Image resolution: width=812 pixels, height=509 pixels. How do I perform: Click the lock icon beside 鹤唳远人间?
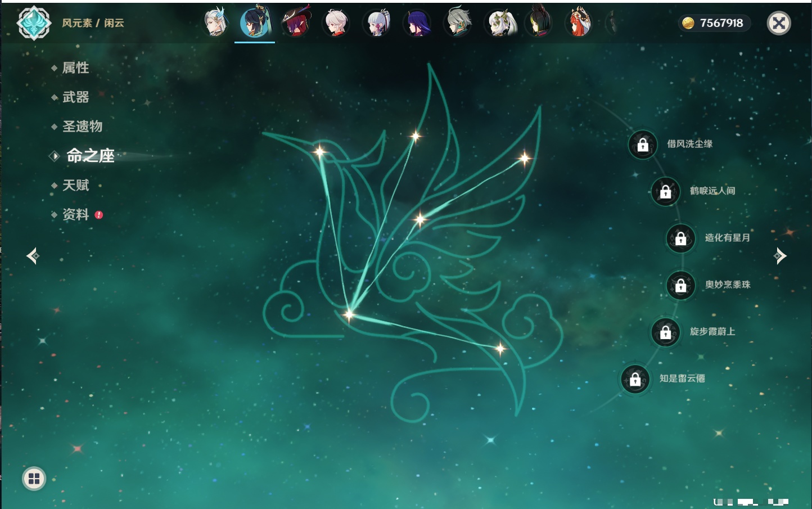[666, 191]
